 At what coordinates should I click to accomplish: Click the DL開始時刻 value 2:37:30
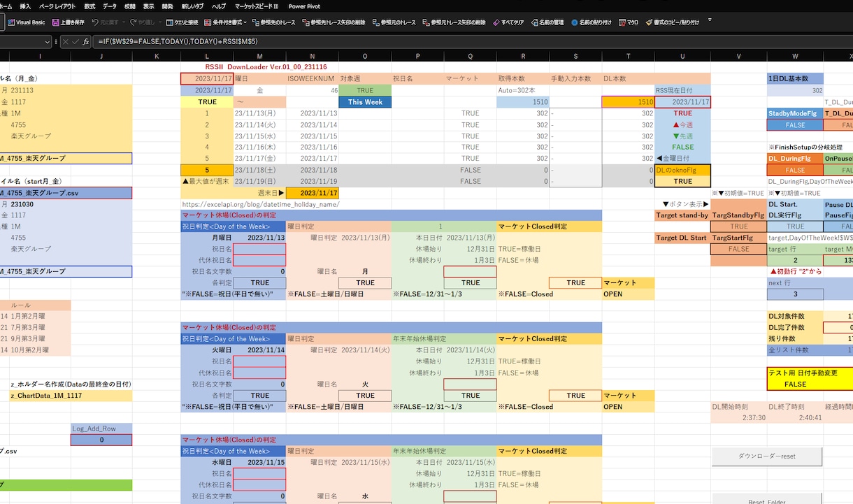pyautogui.click(x=740, y=417)
